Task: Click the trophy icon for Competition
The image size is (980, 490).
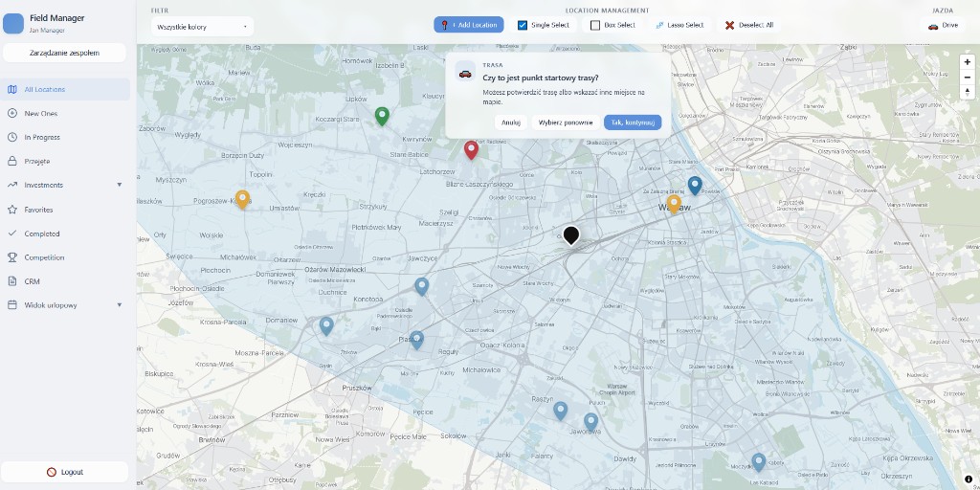Action: [11, 257]
